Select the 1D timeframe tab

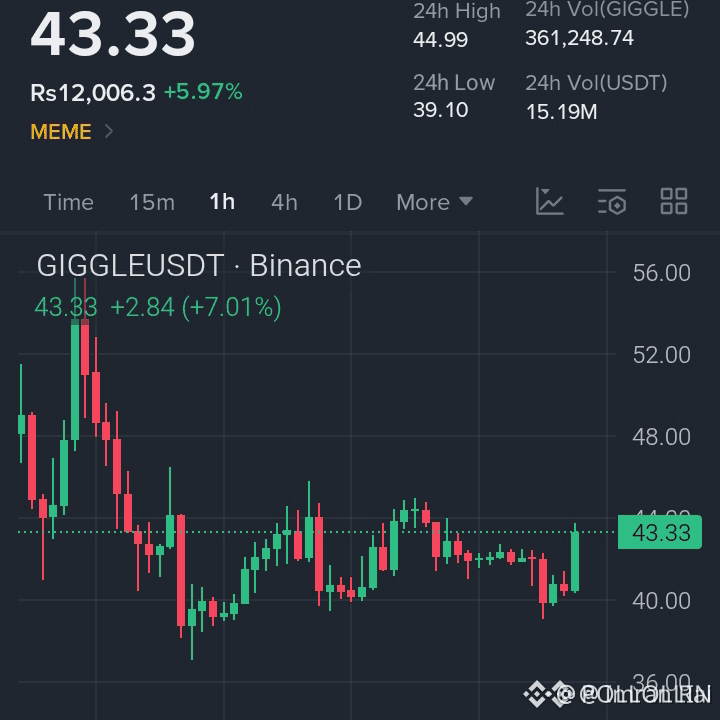348,202
